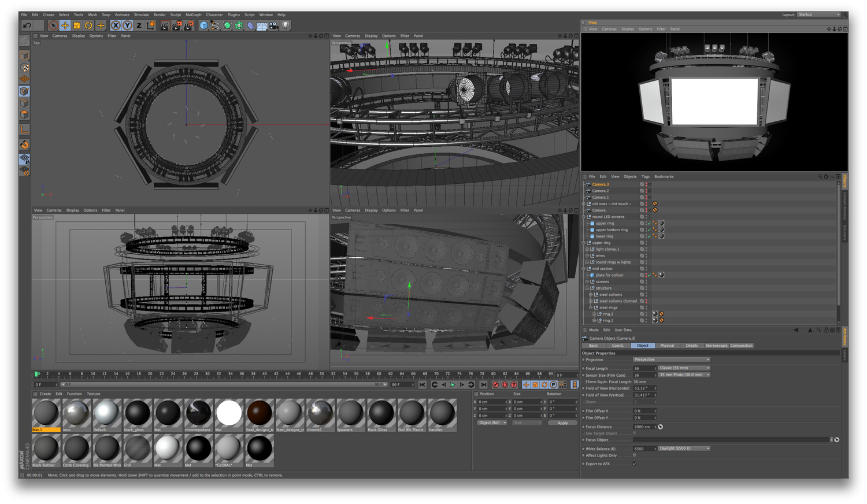867x504 pixels.
Task: Collapse the 'round LED screens' group
Action: click(x=584, y=217)
